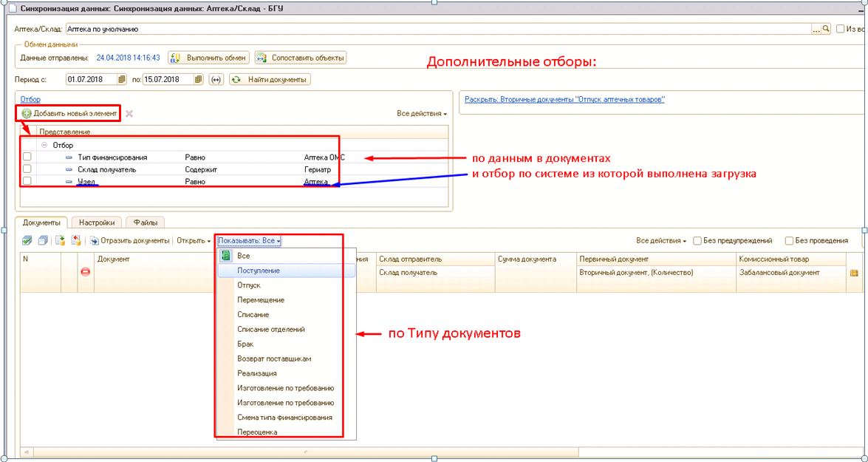This screenshot has height=462, width=868.
Task: Enable the Тип финансирования filter checkbox
Action: point(27,157)
